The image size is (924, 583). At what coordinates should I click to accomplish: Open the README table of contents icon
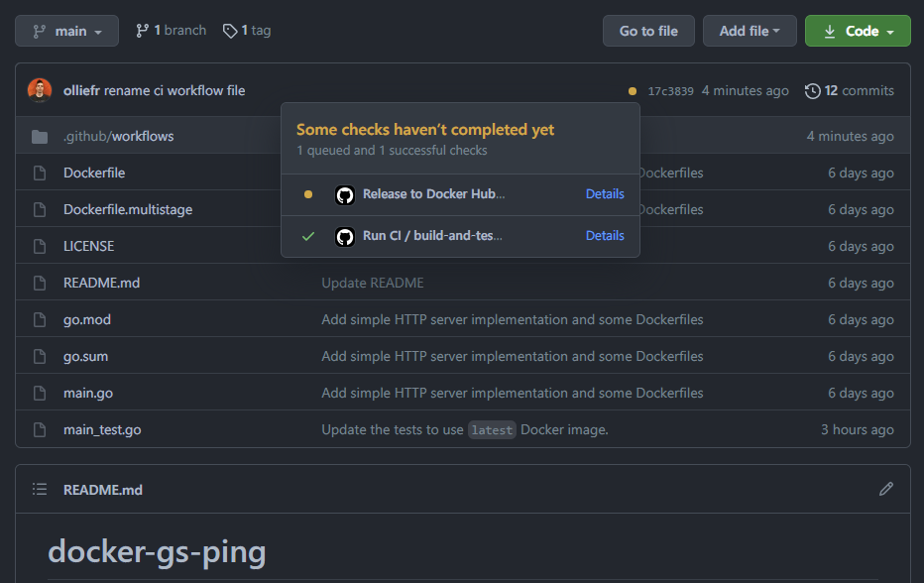[40, 489]
